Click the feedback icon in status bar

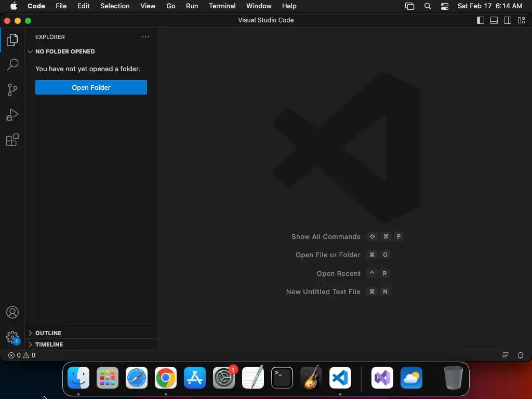click(505, 355)
